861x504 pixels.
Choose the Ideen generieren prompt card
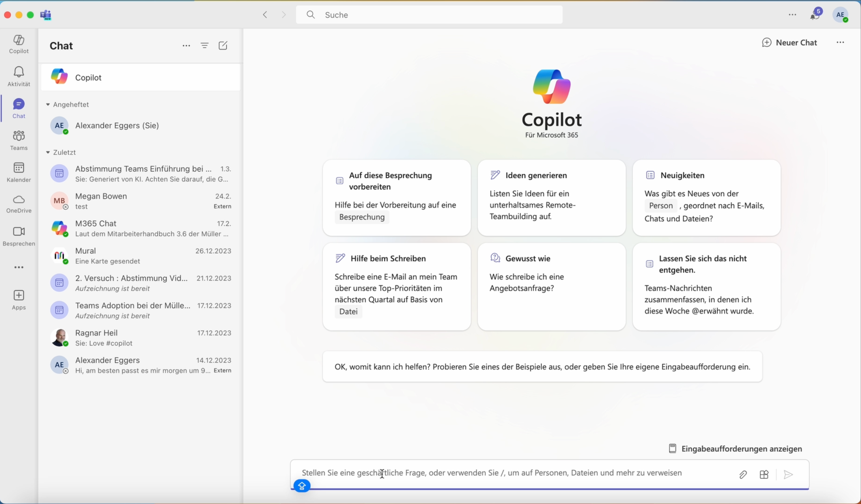click(x=551, y=198)
